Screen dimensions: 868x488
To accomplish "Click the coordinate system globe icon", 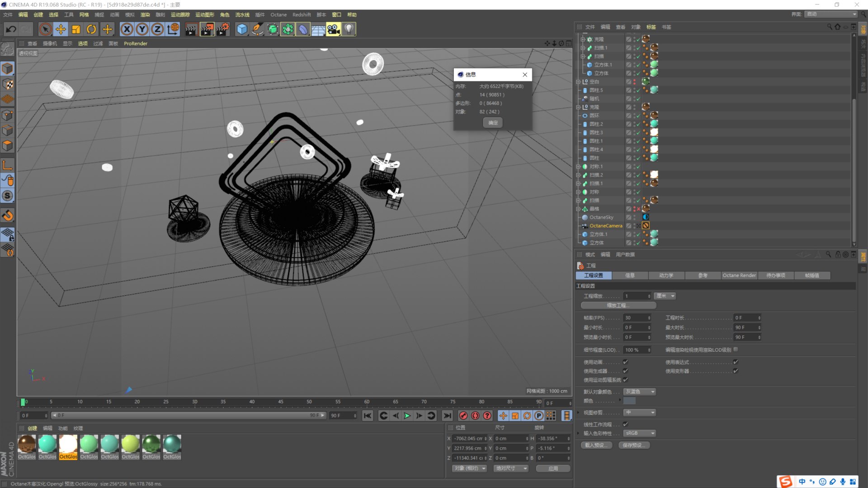I will pyautogui.click(x=173, y=29).
